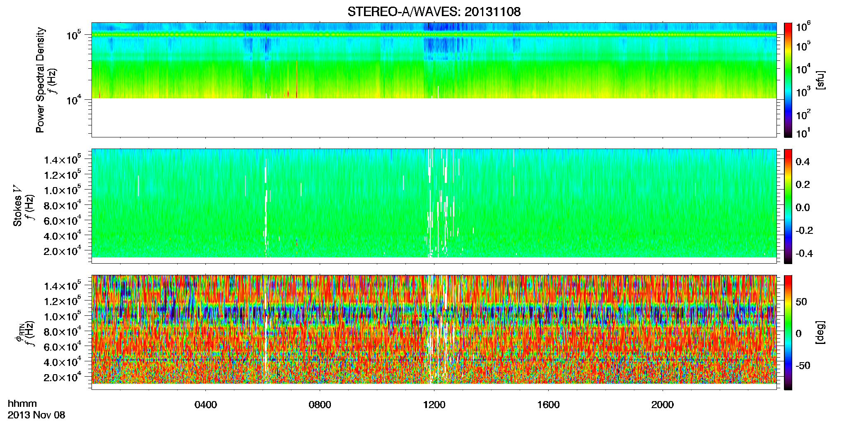Image resolution: width=868 pixels, height=447 pixels.
Task: Click the [sfu] colorbar unit label
Action: 820,80
